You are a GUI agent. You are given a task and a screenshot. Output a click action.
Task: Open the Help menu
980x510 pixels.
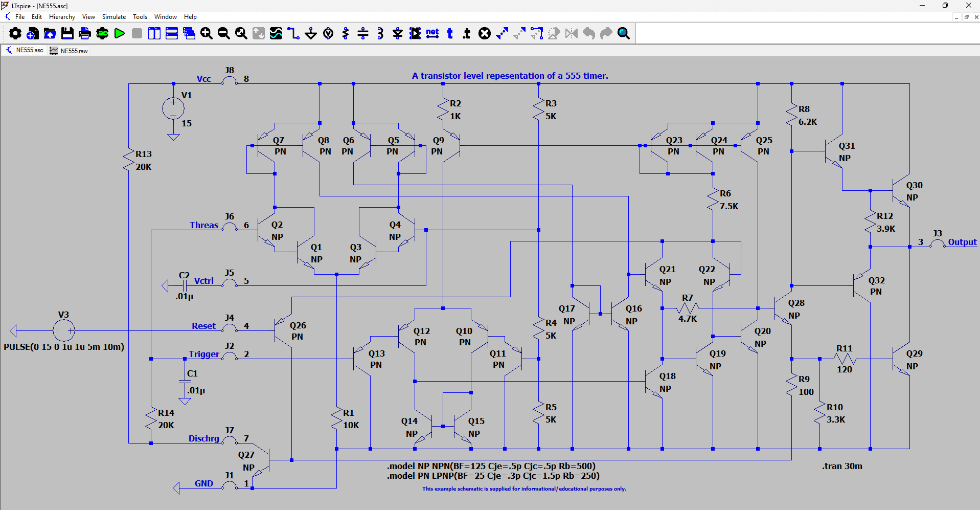click(190, 17)
